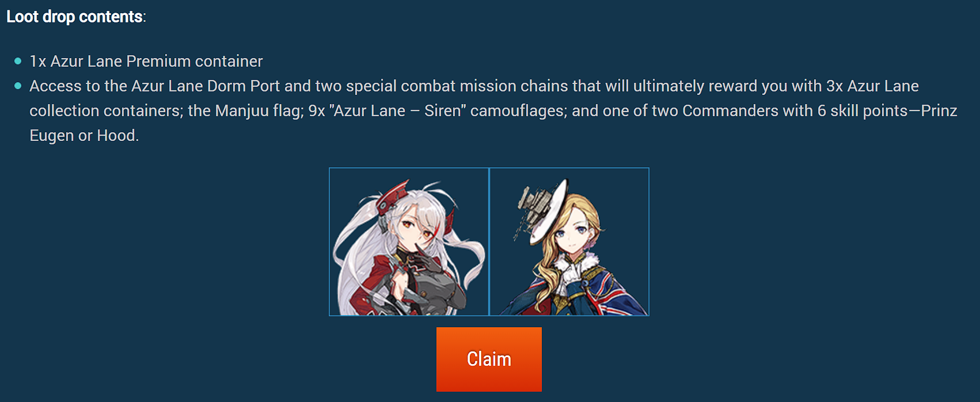Select the Prinz Eugen commander portrait
The width and height of the screenshot is (980, 402).
point(409,242)
